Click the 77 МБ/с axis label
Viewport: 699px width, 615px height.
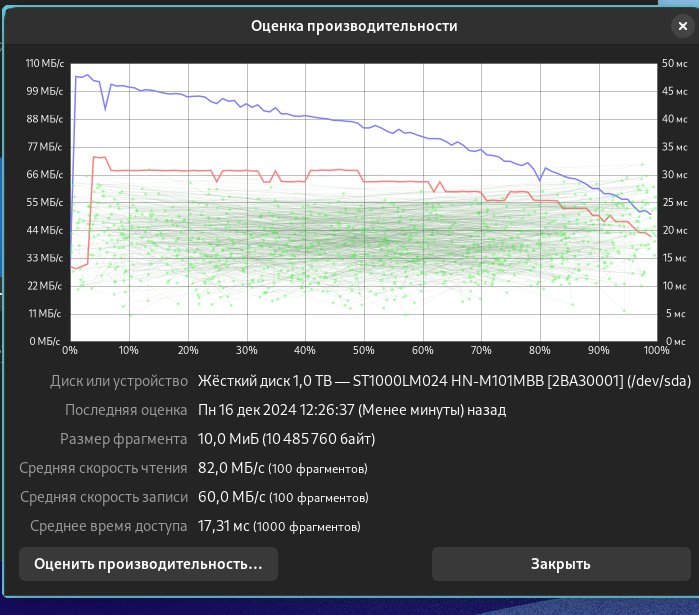(x=45, y=147)
